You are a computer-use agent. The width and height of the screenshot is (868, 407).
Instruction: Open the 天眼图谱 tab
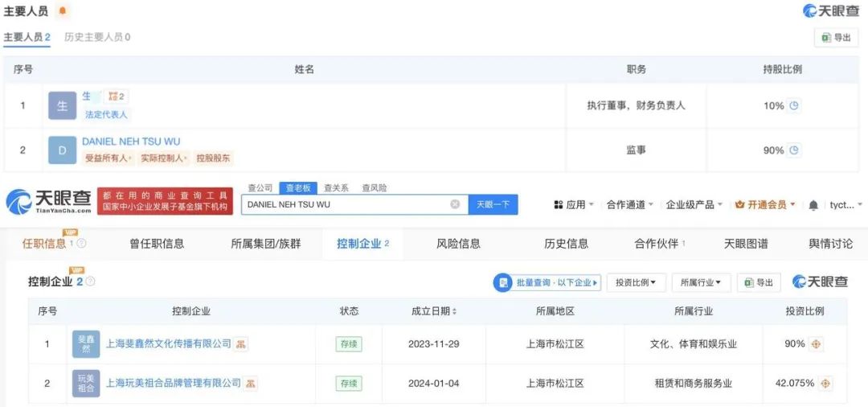[x=746, y=244]
